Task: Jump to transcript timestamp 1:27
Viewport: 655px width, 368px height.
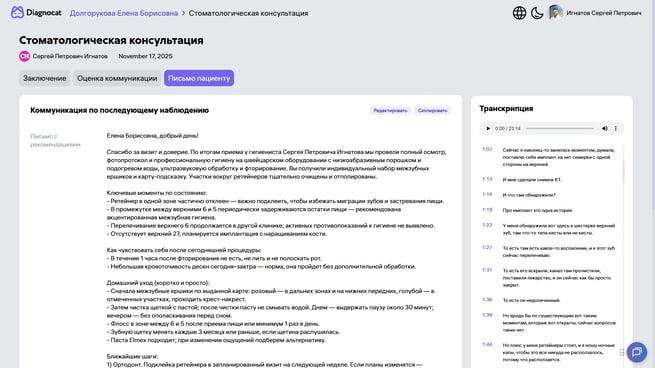Action: 487,248
